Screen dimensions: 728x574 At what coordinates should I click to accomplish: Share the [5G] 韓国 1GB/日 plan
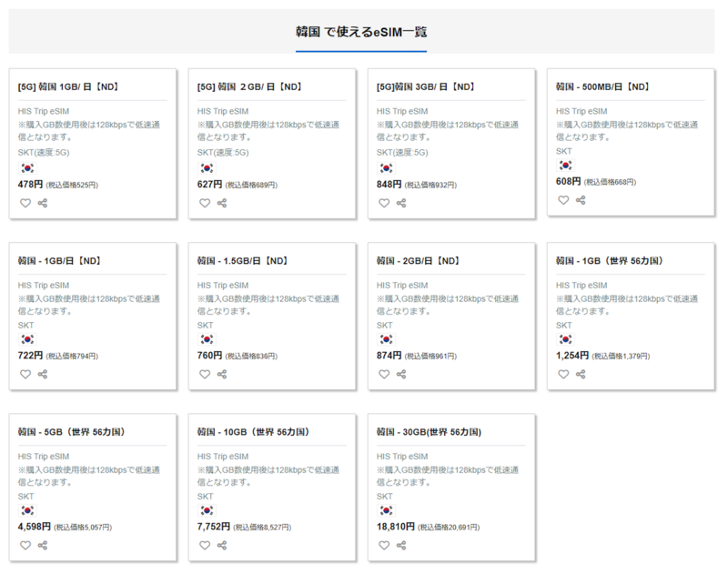43,203
